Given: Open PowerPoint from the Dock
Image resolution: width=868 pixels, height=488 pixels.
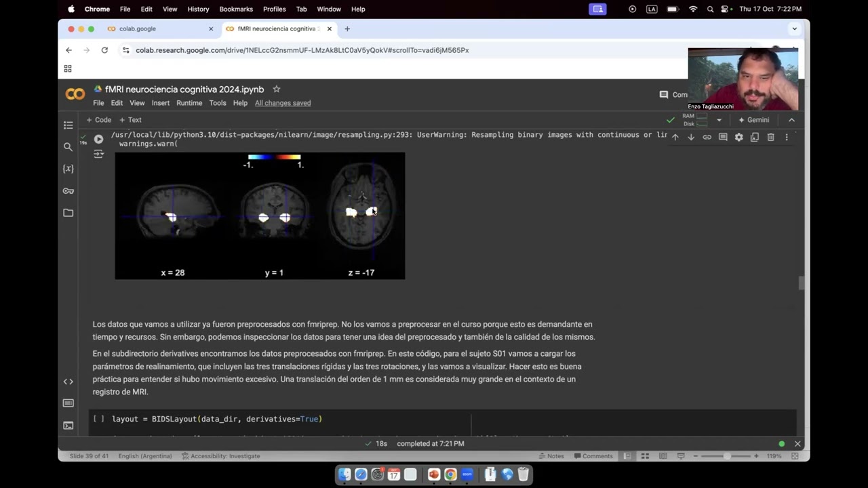Looking at the screenshot, I should click(434, 474).
